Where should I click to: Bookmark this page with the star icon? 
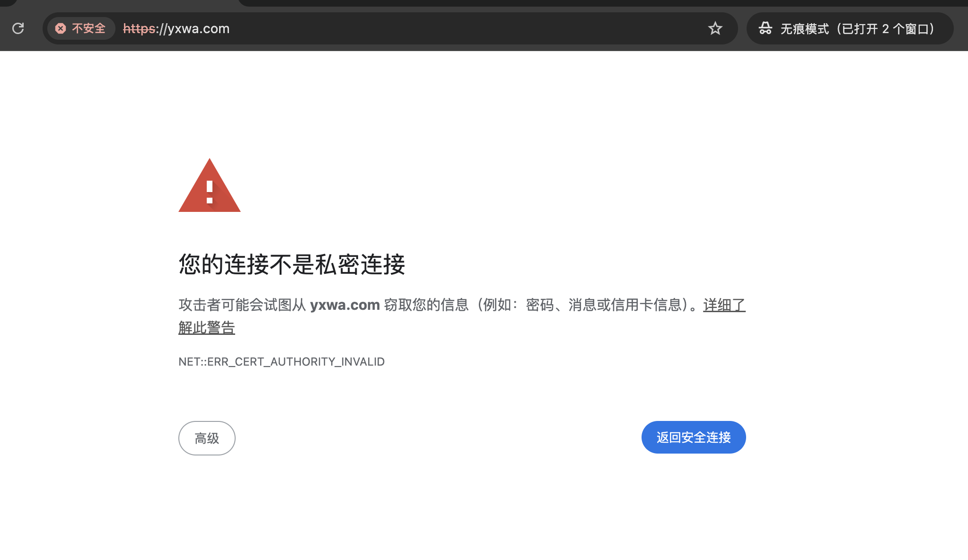click(x=715, y=28)
